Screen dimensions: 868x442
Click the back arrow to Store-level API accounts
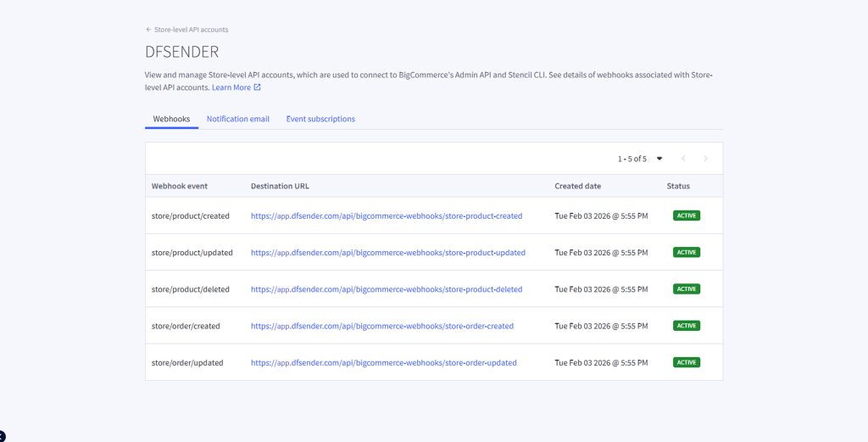(149, 30)
